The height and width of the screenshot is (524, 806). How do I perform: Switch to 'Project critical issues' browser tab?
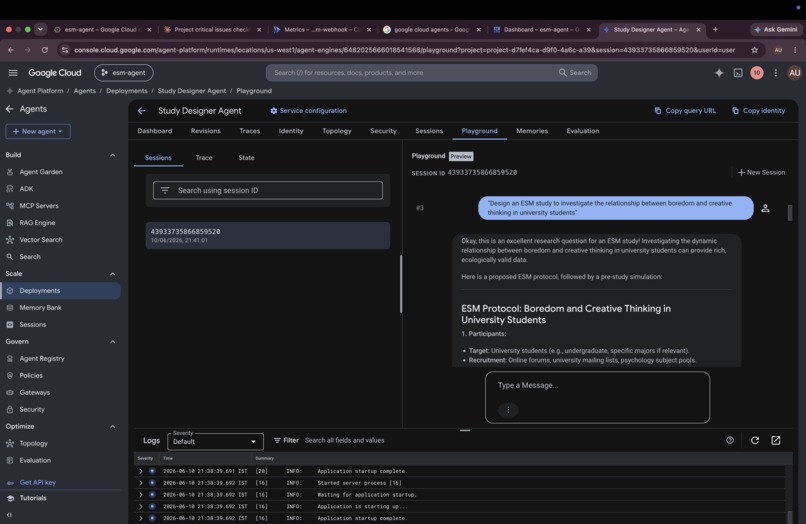point(212,29)
